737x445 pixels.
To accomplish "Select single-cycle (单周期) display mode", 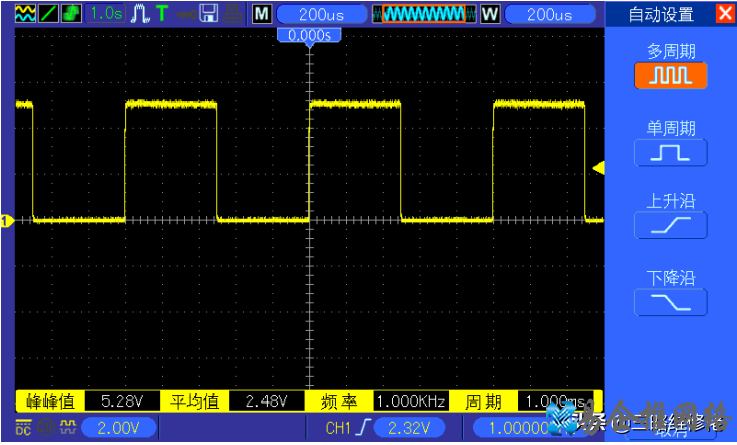I will (670, 152).
